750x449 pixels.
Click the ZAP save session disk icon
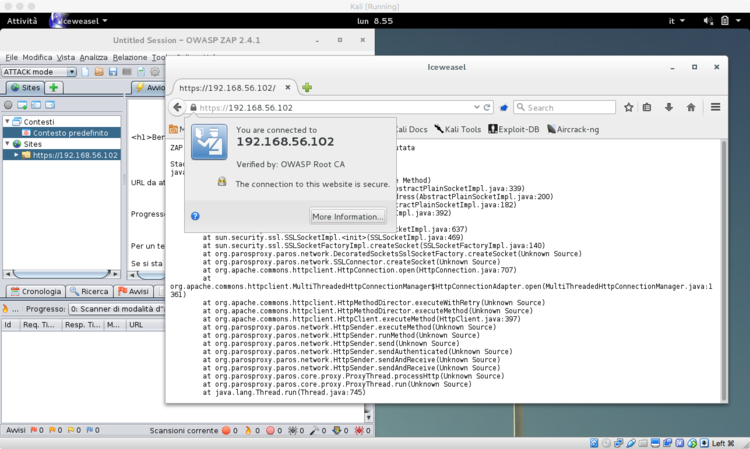(x=113, y=72)
